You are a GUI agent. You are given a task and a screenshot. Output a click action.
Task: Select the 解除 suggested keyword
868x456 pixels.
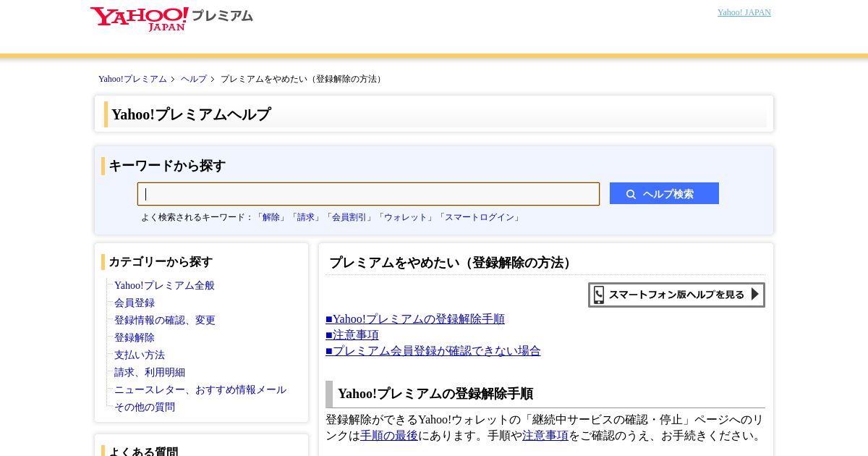(271, 217)
